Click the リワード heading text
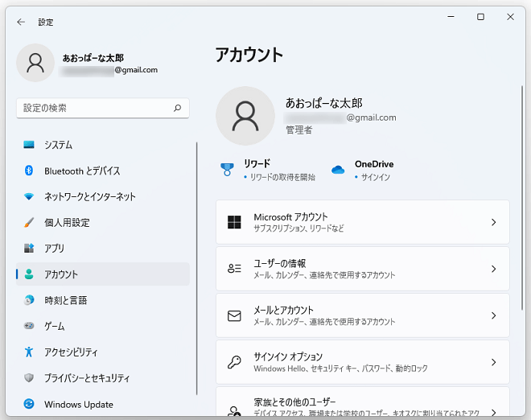Viewport: 531px width, 420px height. 257,163
